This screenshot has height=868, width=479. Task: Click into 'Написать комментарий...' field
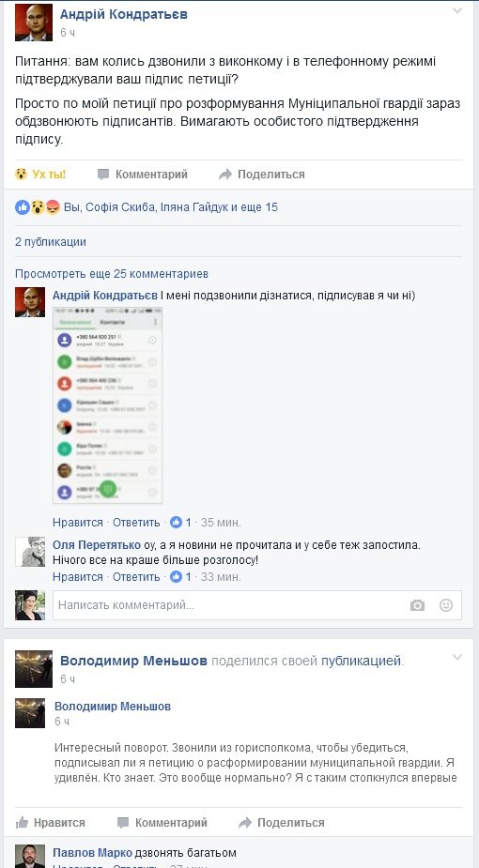(257, 605)
